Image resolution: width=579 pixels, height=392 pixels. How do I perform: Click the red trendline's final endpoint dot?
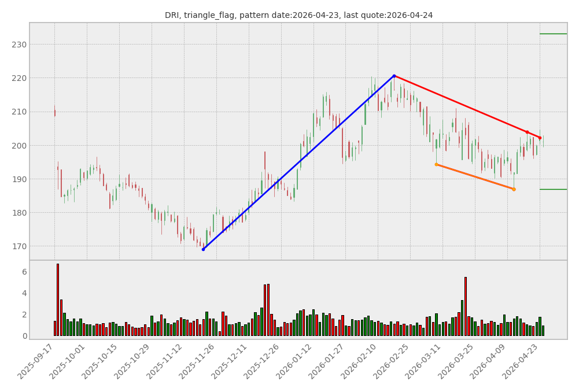click(x=540, y=138)
